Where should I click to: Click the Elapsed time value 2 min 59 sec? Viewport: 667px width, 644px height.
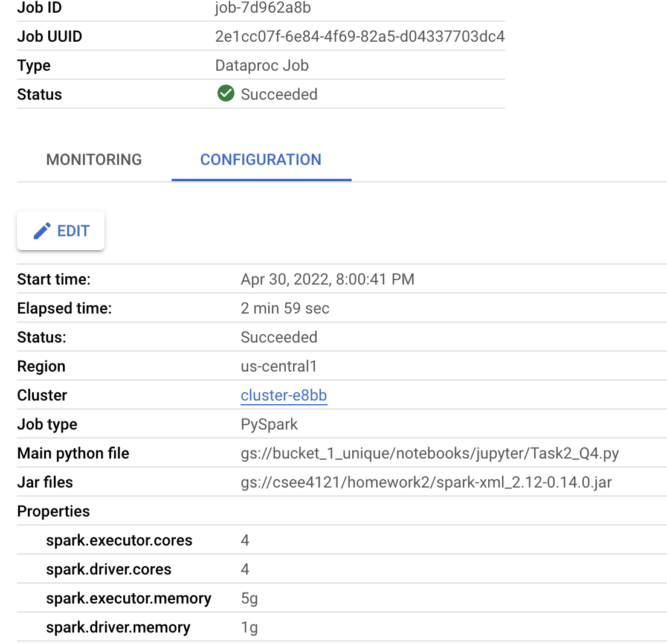coord(285,308)
